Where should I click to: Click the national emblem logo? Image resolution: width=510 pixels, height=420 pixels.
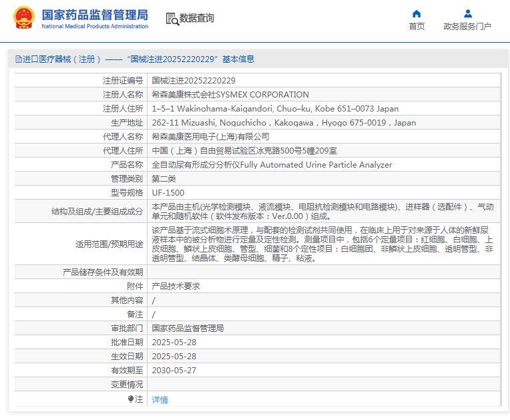coord(24,18)
